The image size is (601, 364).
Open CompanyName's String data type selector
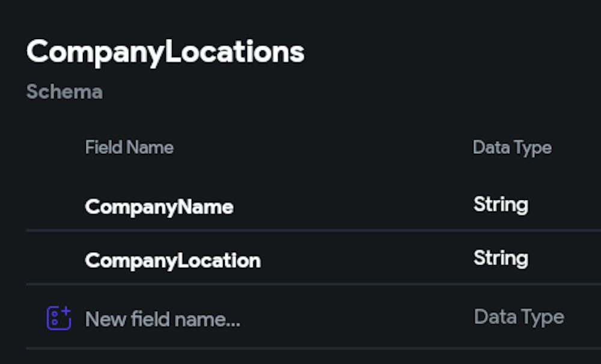[x=501, y=205]
